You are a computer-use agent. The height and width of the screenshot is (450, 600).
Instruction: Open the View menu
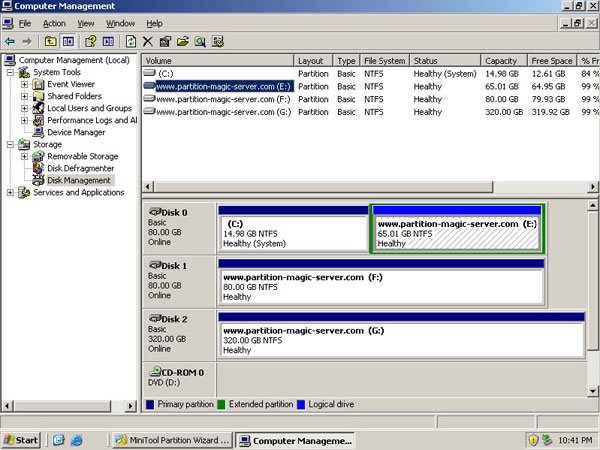[x=86, y=23]
